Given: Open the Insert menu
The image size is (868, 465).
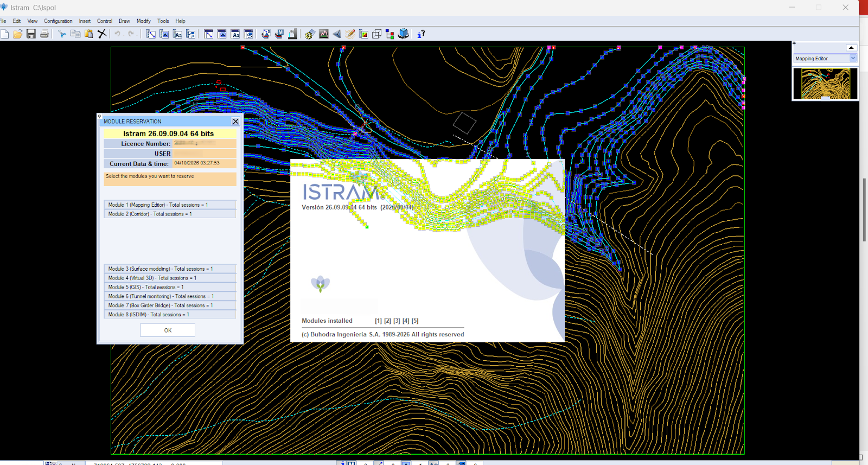Looking at the screenshot, I should [85, 21].
